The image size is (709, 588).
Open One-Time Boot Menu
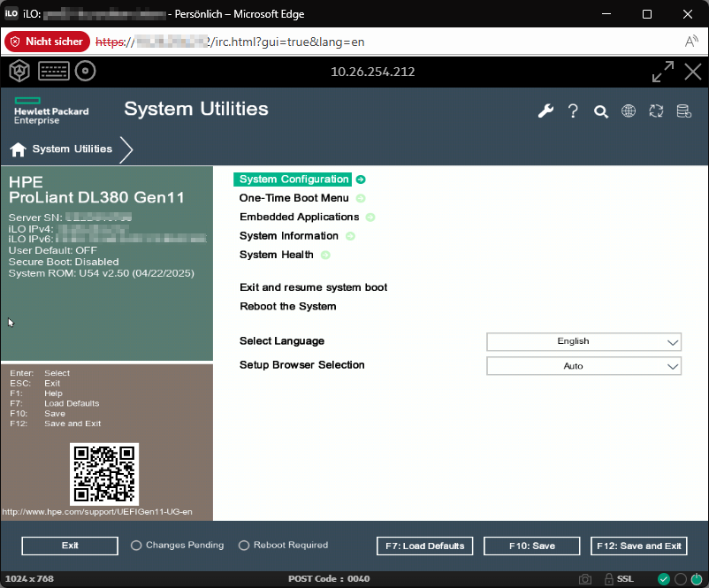tap(294, 198)
